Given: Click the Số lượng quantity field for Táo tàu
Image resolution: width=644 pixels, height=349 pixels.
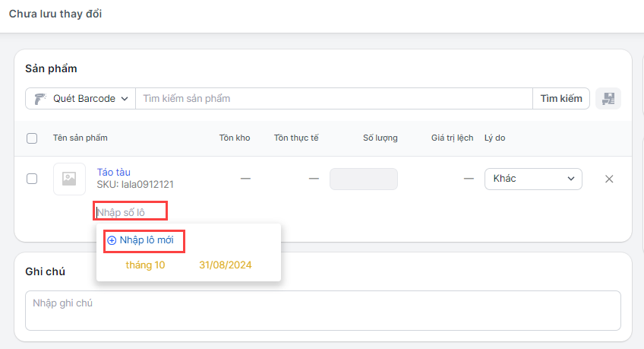Looking at the screenshot, I should (x=364, y=179).
